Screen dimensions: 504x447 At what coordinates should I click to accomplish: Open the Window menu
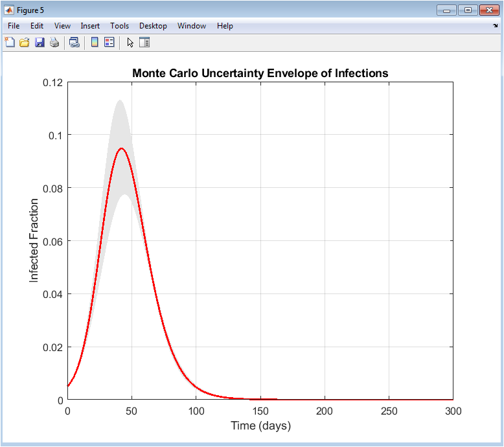point(192,26)
